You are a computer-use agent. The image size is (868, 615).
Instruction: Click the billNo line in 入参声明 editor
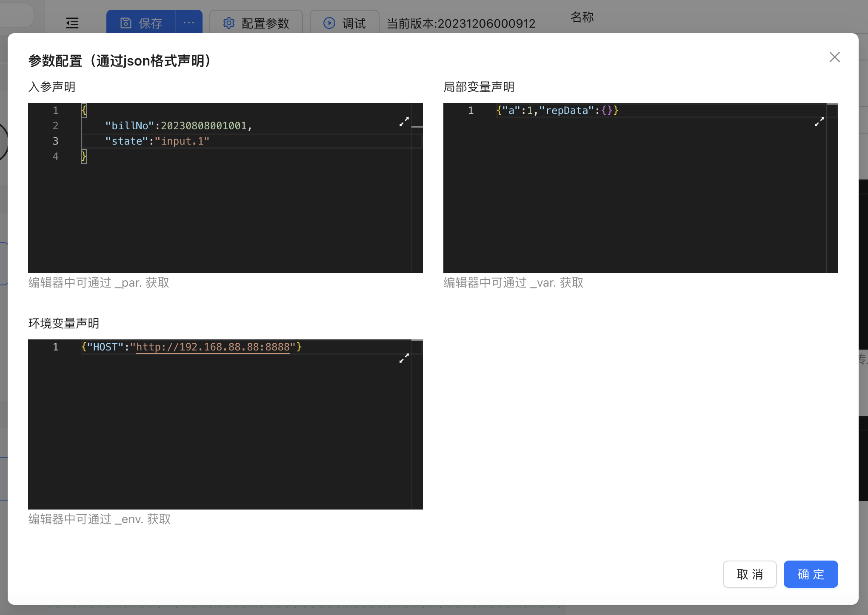pyautogui.click(x=179, y=126)
